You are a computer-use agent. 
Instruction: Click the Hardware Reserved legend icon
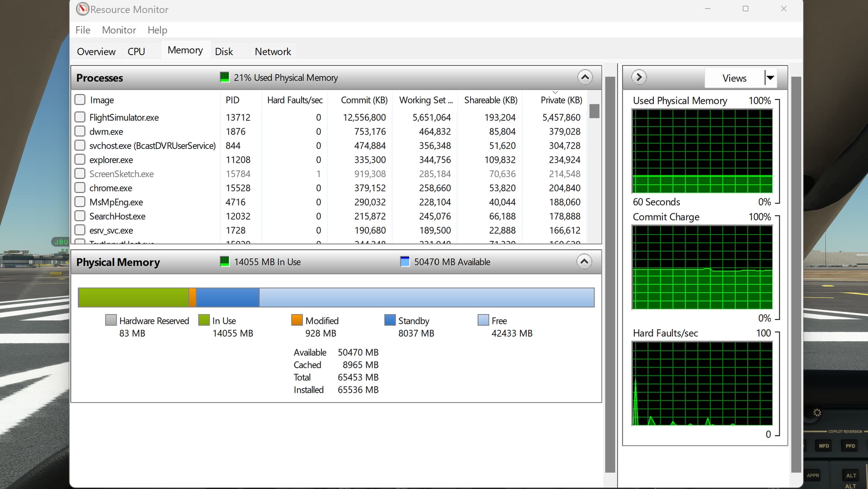(111, 320)
